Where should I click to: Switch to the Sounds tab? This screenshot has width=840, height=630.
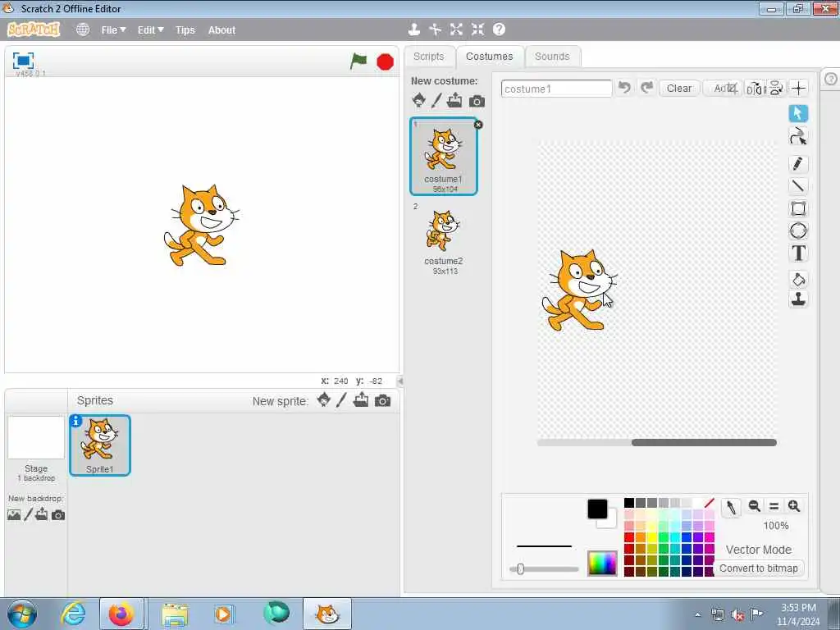[552, 57]
